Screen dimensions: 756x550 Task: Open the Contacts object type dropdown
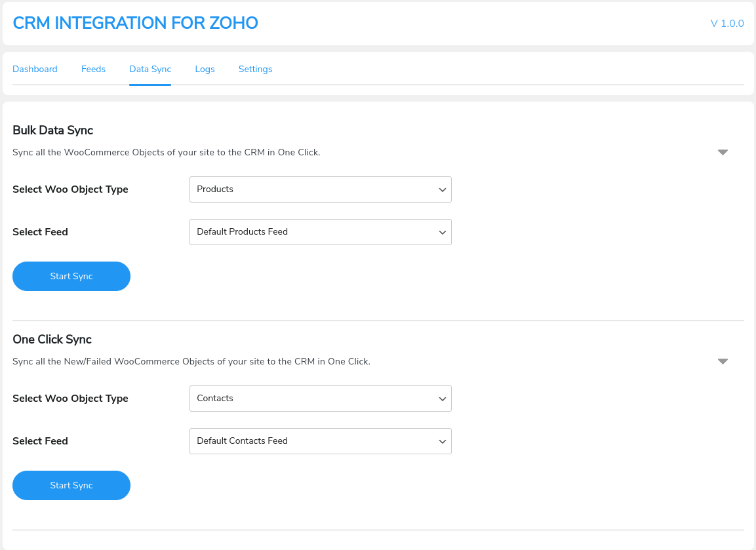point(320,399)
